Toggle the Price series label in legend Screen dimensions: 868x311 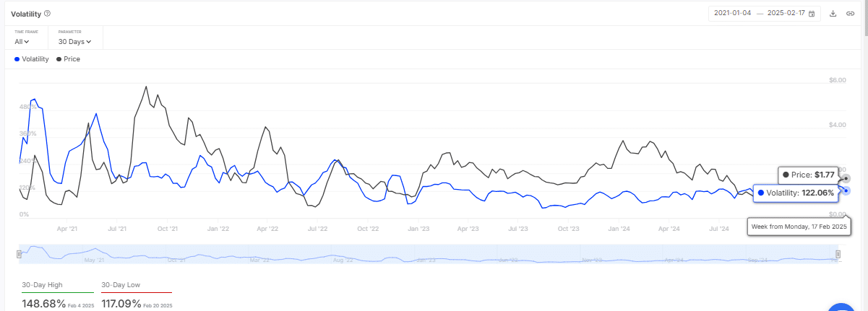point(72,59)
